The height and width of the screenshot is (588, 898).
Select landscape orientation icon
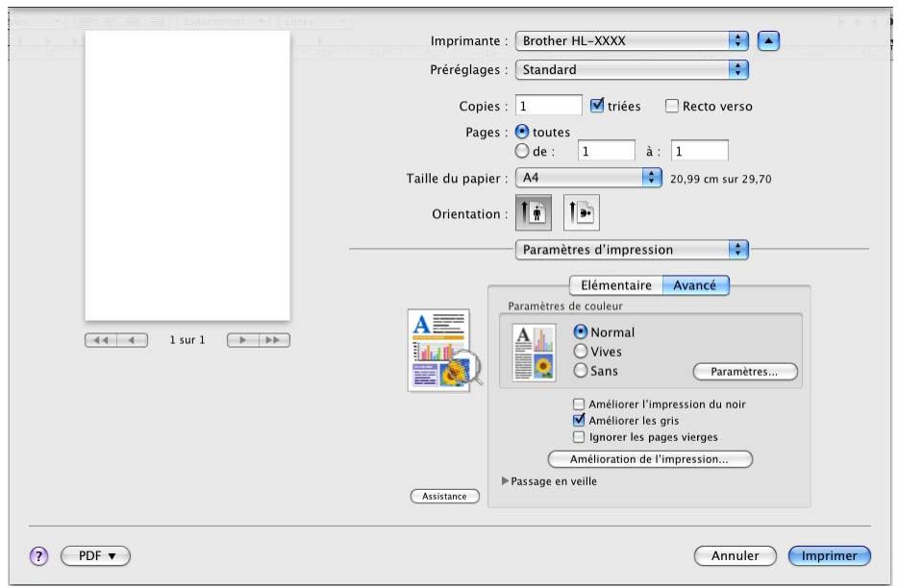point(582,212)
